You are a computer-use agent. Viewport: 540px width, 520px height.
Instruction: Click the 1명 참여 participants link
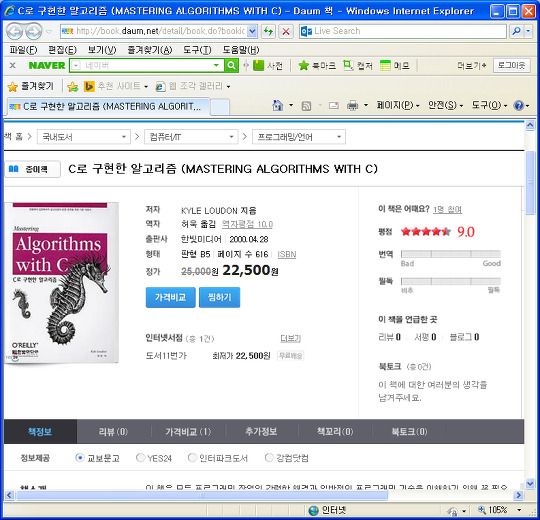click(447, 209)
